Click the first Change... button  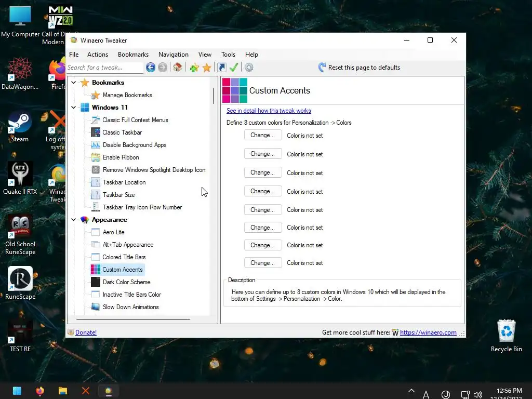coord(263,135)
